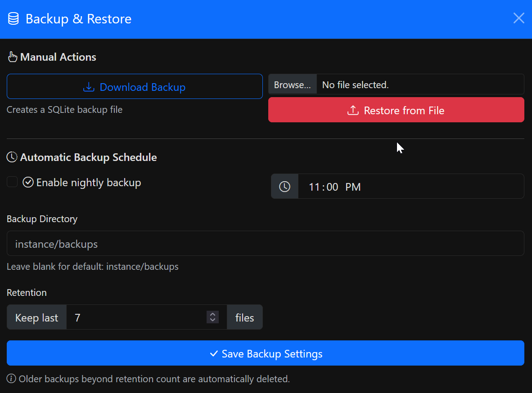Viewport: 532px width, 393px height.
Task: Select the minutes value 00 in time field
Action: (332, 187)
